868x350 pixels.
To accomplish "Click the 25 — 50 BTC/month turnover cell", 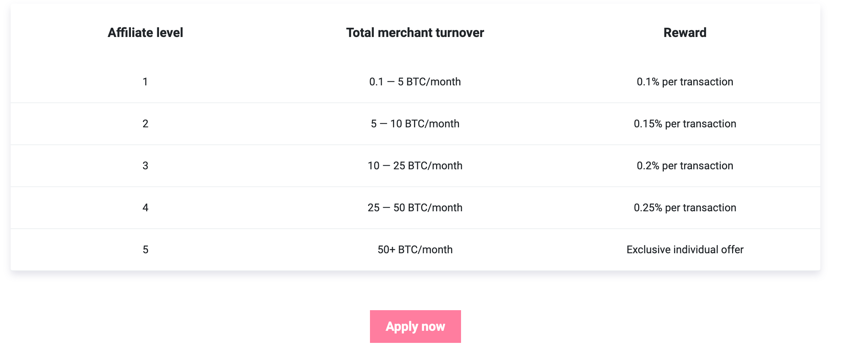I will pyautogui.click(x=415, y=208).
